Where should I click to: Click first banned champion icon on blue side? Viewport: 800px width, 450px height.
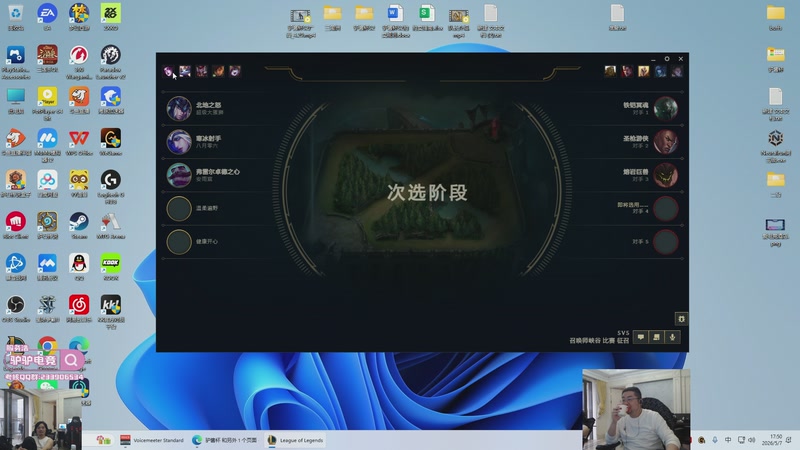click(168, 71)
